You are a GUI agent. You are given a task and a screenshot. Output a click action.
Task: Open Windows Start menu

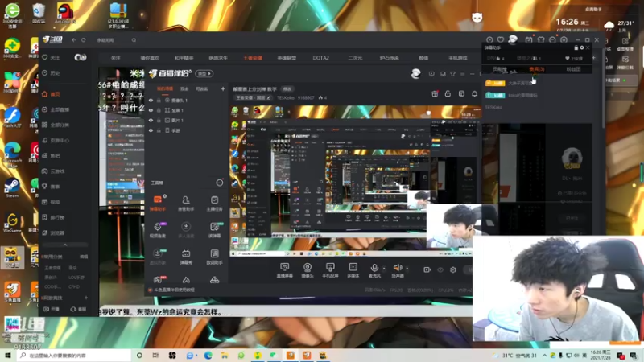(x=8, y=356)
